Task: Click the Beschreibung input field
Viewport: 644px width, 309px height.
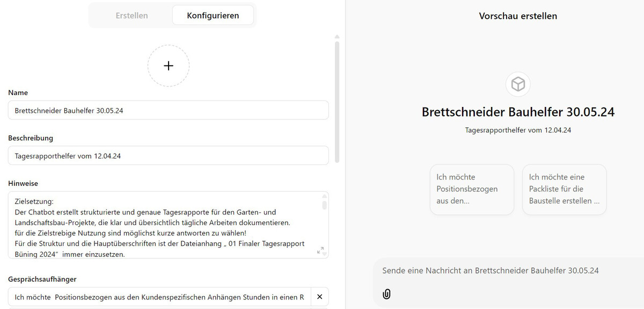Action: click(169, 155)
